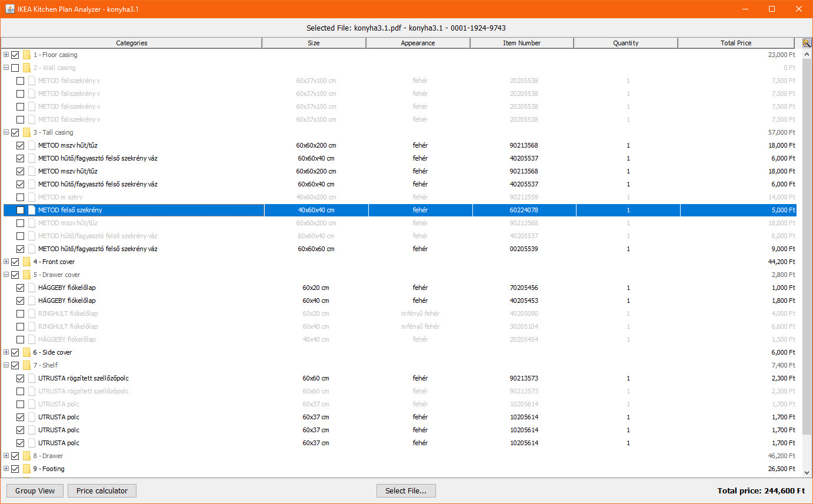Check the HÄGGEBY fiókelőlap 40x40 cm checkbox
This screenshot has width=813, height=504.
point(21,339)
